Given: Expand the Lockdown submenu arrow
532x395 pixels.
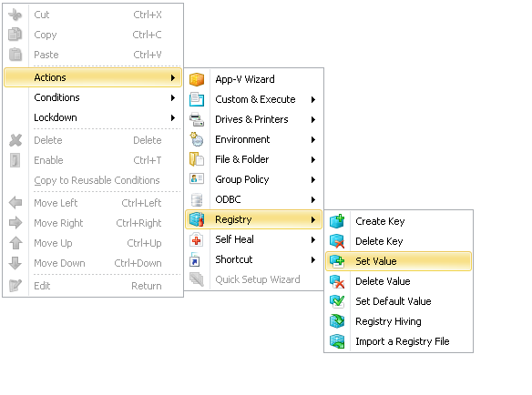Looking at the screenshot, I should 173,117.
